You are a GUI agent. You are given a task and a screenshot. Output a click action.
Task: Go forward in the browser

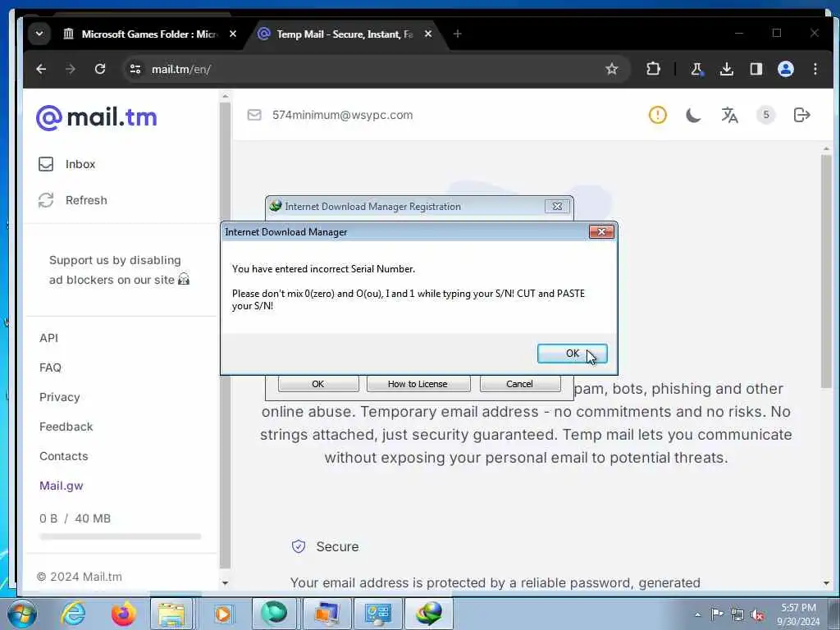[x=71, y=69]
